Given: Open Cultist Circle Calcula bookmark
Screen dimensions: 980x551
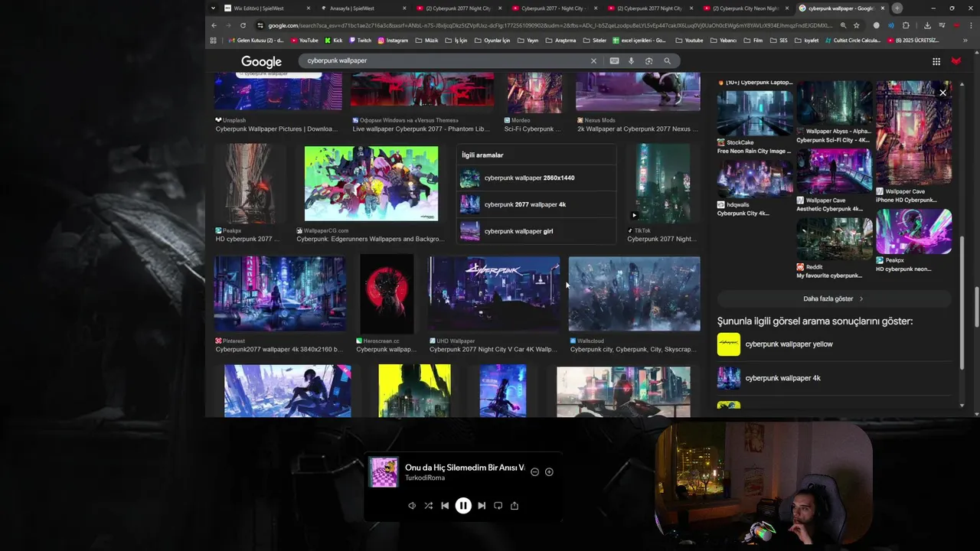Looking at the screenshot, I should pyautogui.click(x=853, y=41).
